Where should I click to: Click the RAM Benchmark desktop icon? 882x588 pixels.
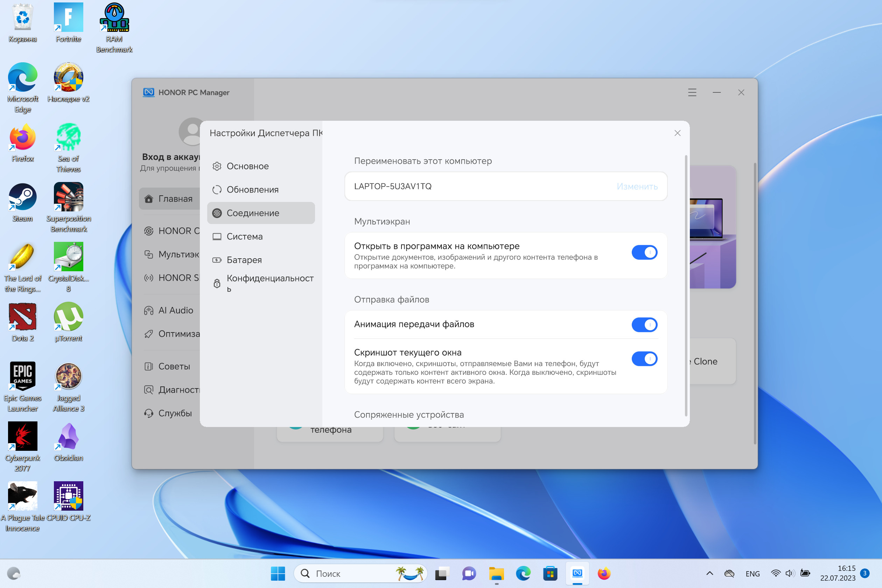pos(114,28)
